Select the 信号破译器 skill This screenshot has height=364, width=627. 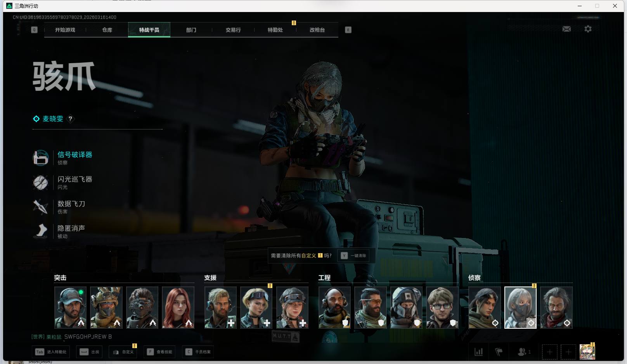(x=63, y=158)
